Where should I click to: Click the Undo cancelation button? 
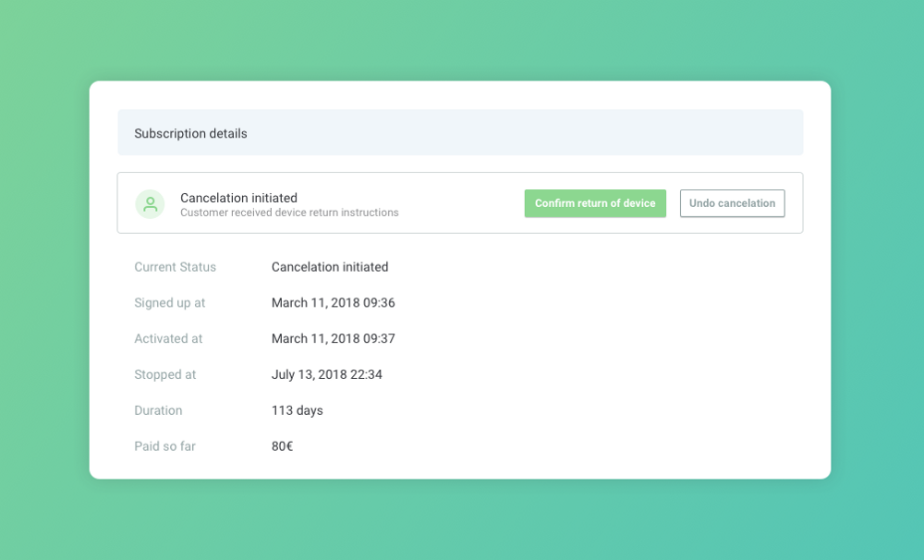(733, 203)
